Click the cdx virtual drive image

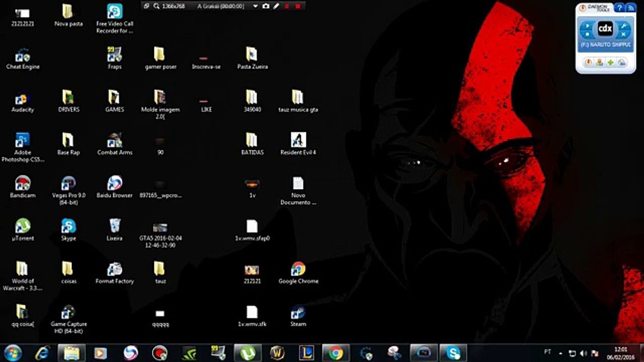tap(605, 29)
